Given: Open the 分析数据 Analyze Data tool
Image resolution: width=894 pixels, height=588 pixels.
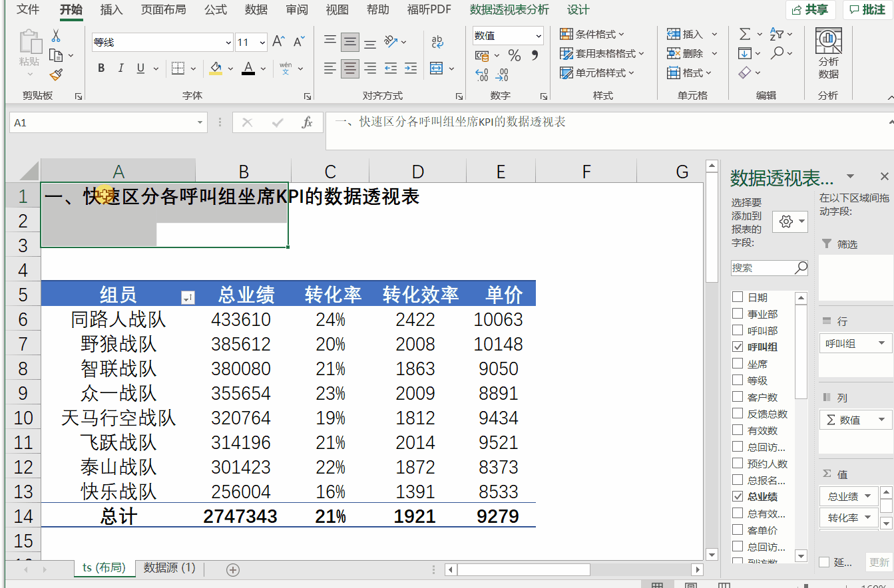Looking at the screenshot, I should click(x=829, y=53).
